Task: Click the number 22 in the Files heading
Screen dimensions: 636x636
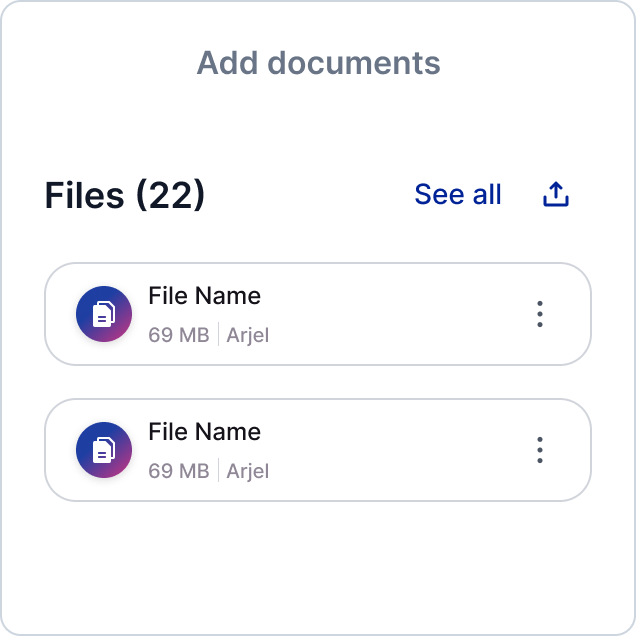Action: [170, 196]
